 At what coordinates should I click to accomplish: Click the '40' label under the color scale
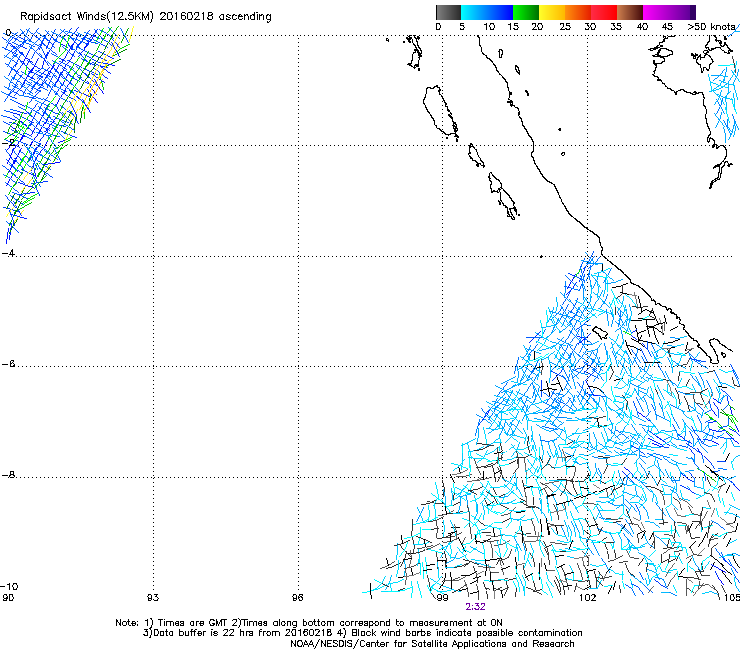pos(642,27)
